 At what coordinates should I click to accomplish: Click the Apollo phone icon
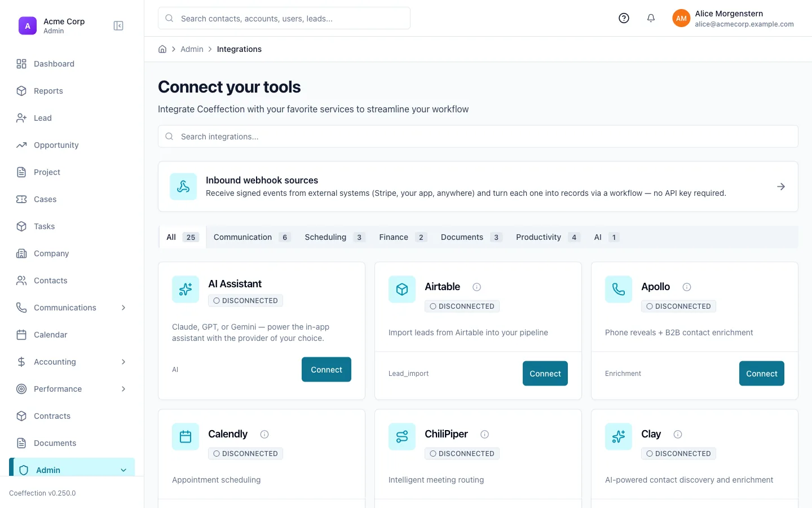click(x=619, y=290)
